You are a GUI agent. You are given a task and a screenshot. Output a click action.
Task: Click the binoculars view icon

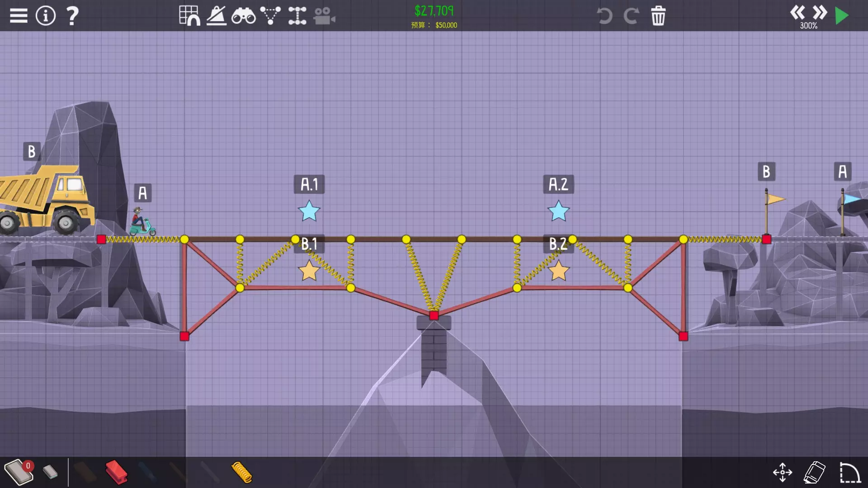point(243,17)
